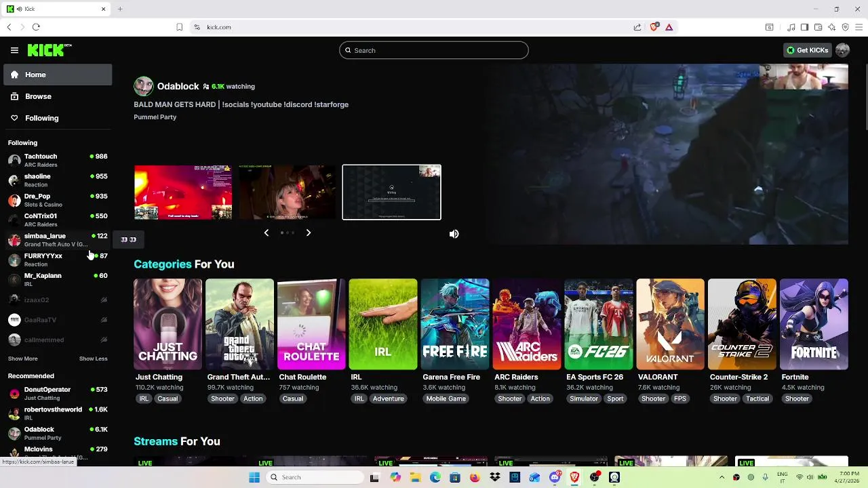Open Brave Shields icon

pyautogui.click(x=654, y=27)
